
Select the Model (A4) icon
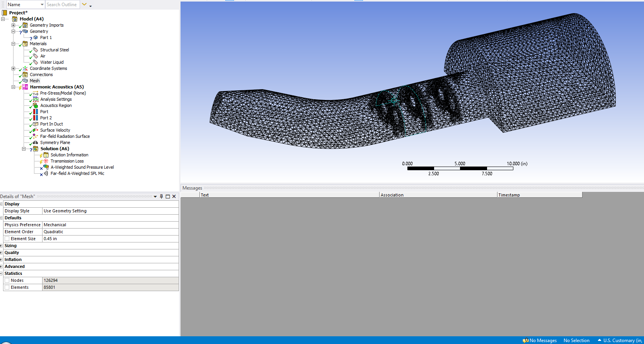15,19
